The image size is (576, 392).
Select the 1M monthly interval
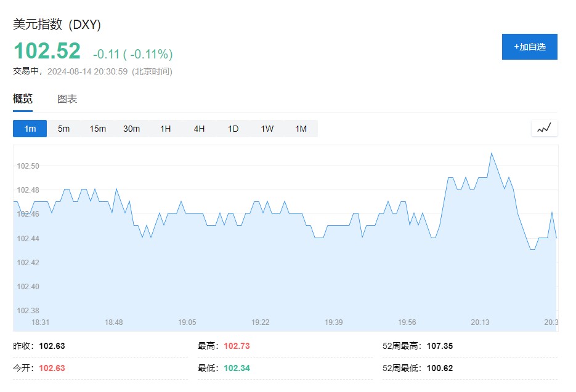pyautogui.click(x=301, y=129)
